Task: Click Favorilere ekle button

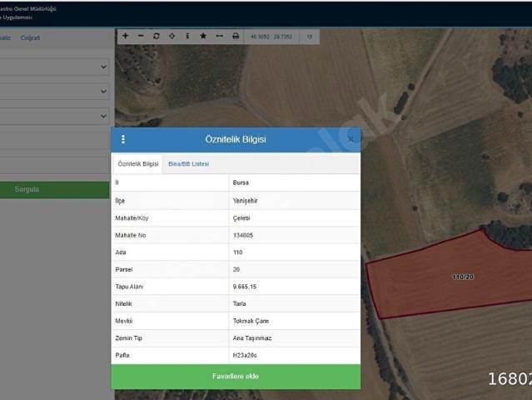Action: click(236, 377)
